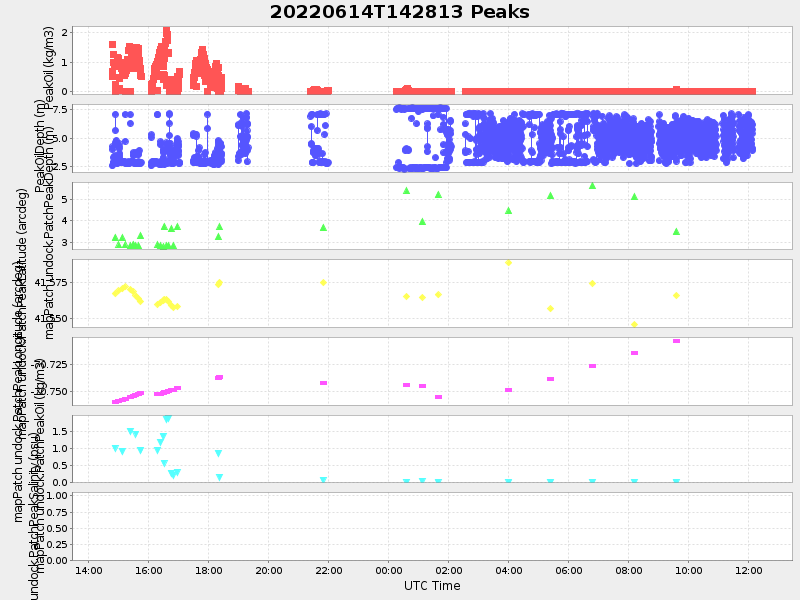This screenshot has height=600, width=800.
Task: Select the lowest yellow diamond after 08:00
Action: 634,324
